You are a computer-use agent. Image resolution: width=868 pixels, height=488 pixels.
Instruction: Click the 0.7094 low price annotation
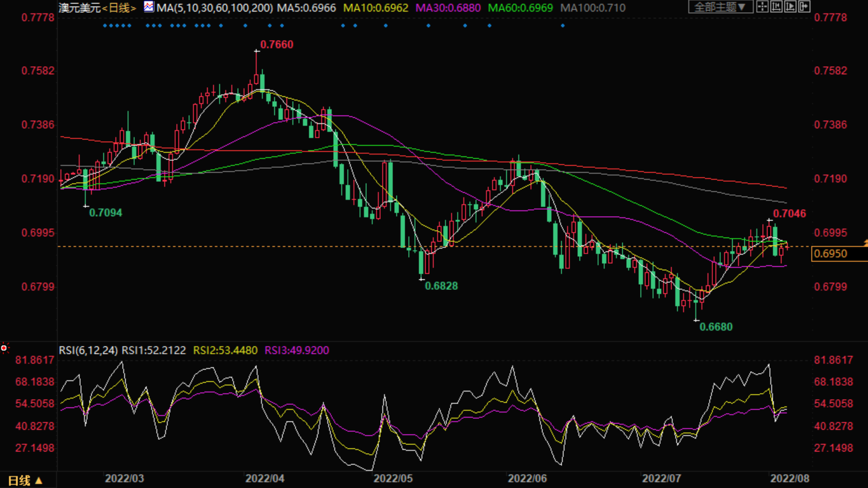click(x=105, y=213)
